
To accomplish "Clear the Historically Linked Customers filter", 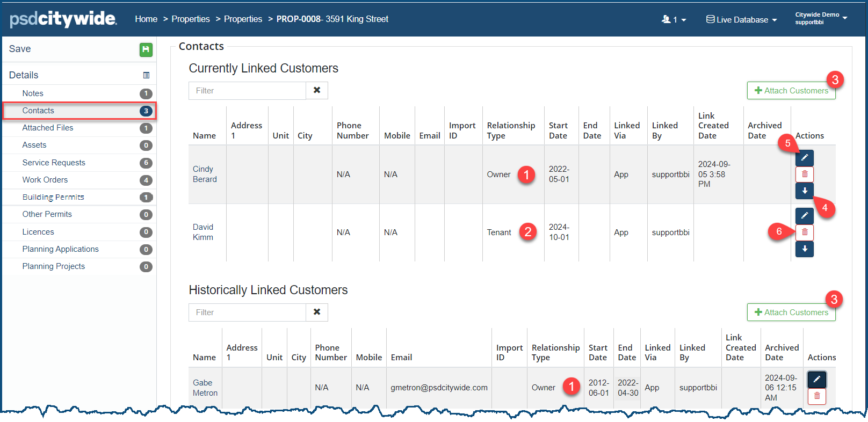I will coord(317,312).
